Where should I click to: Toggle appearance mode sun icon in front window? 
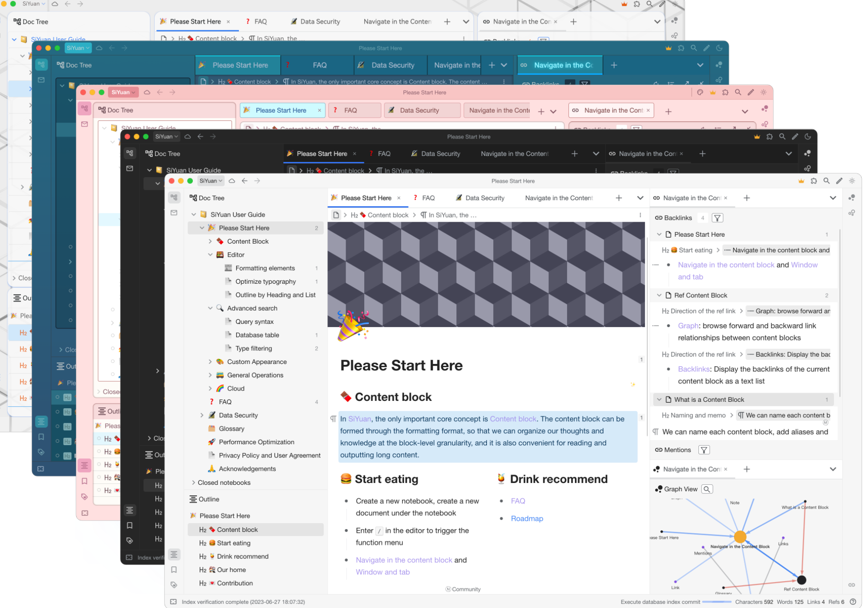[x=852, y=181]
